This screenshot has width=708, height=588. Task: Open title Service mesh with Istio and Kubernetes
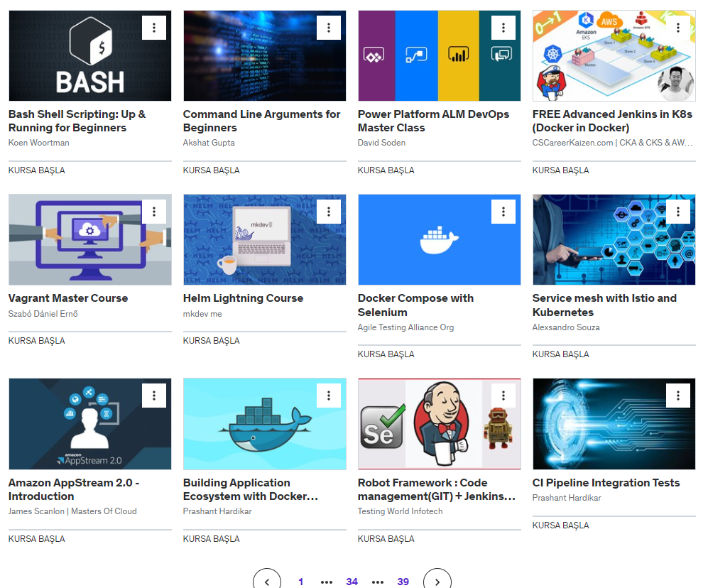pos(604,305)
